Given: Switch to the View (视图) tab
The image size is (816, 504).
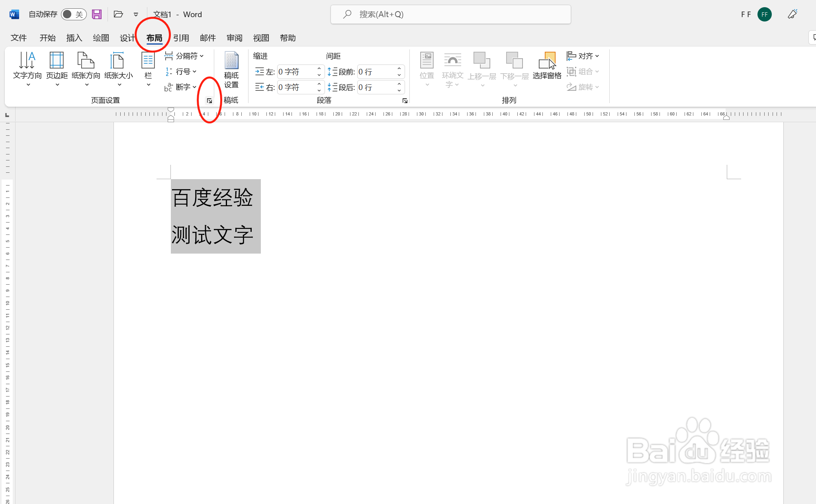Looking at the screenshot, I should [261, 38].
